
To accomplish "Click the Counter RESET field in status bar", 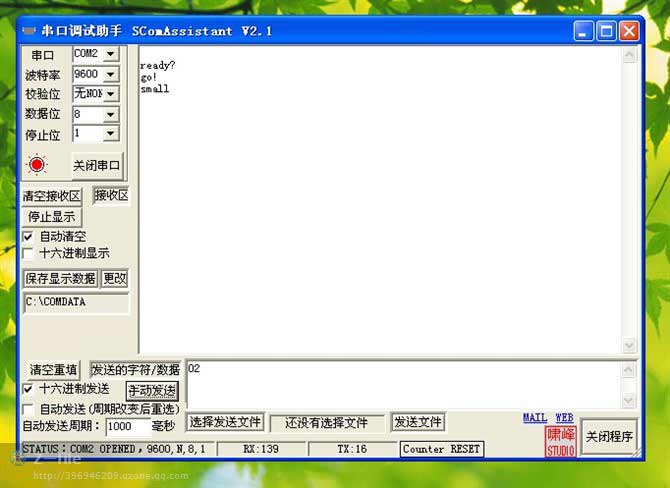I will [x=441, y=450].
